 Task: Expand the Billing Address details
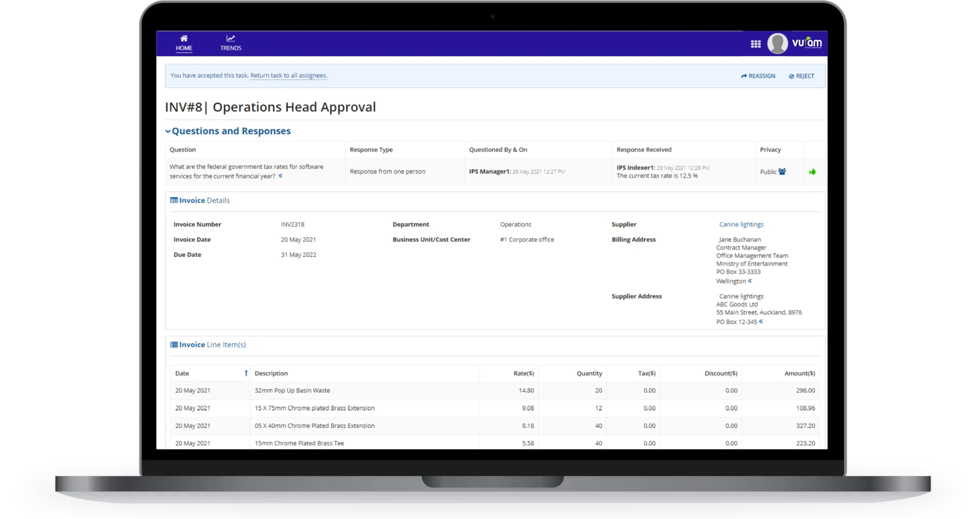(750, 281)
